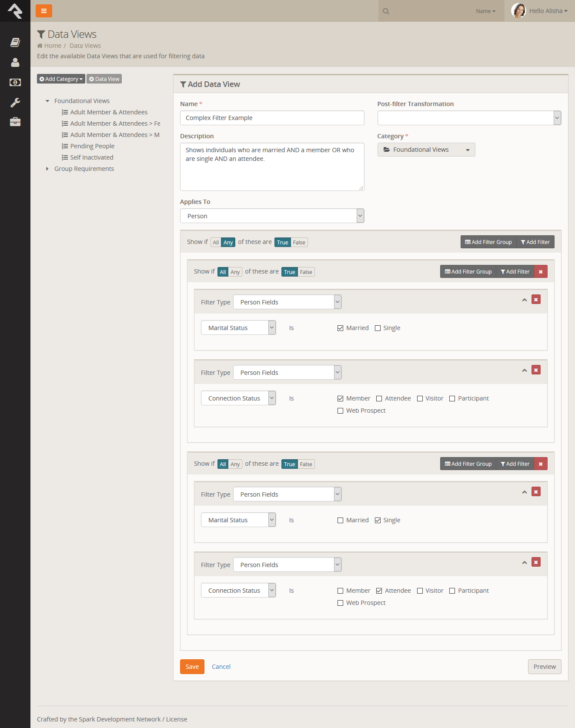Viewport: 575px width, 728px height.
Task: Select Pending People data view
Action: (92, 146)
